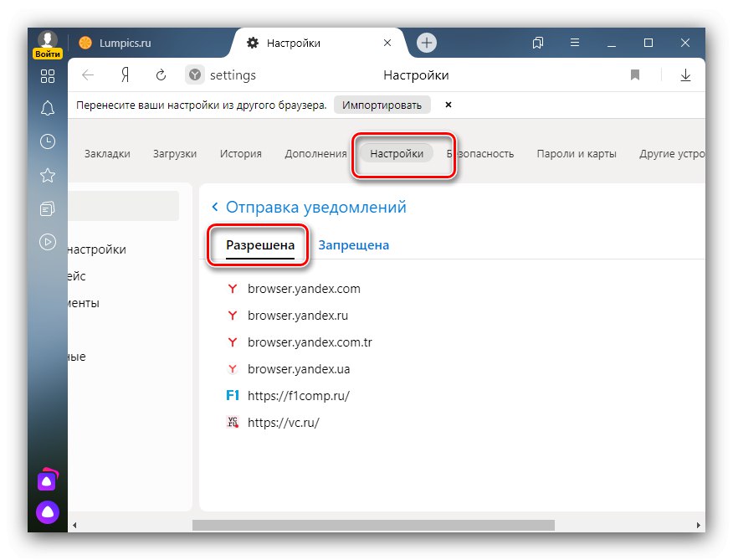
Task: Reload the page with the refresh icon
Action: pos(161,74)
